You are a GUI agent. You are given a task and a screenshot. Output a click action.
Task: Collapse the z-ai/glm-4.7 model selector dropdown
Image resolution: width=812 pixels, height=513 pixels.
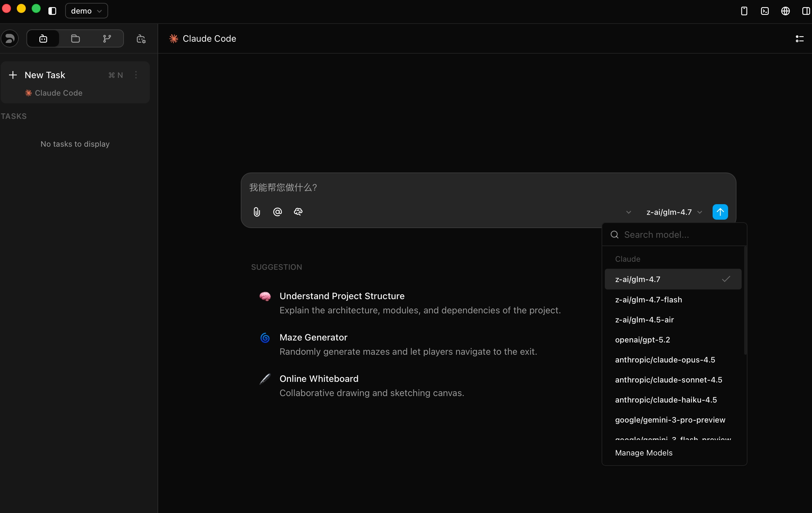674,212
